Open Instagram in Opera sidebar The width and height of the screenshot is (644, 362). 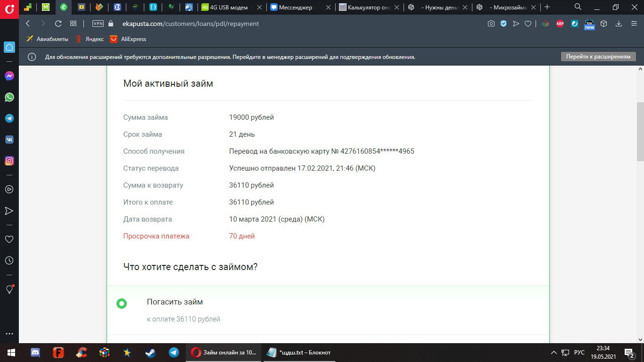[9, 161]
